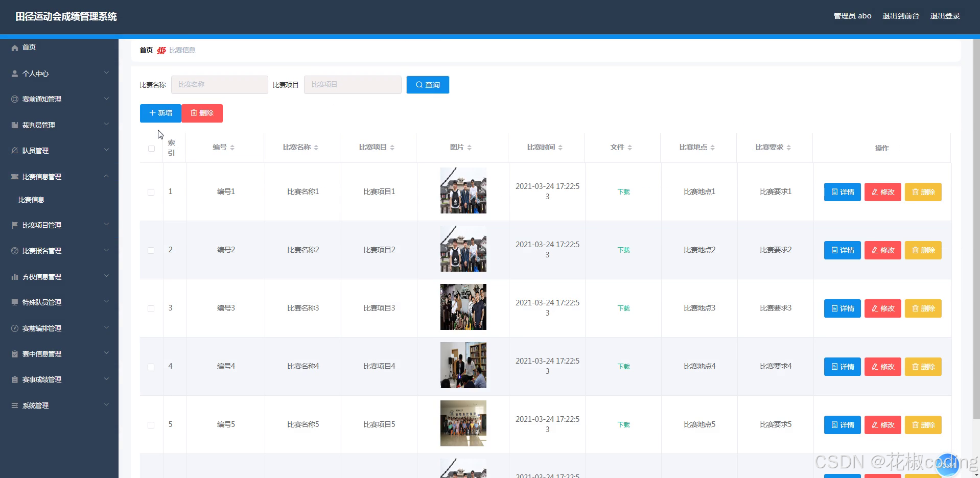
Task: Expand the 比赛项目管理 chevron
Action: click(106, 225)
